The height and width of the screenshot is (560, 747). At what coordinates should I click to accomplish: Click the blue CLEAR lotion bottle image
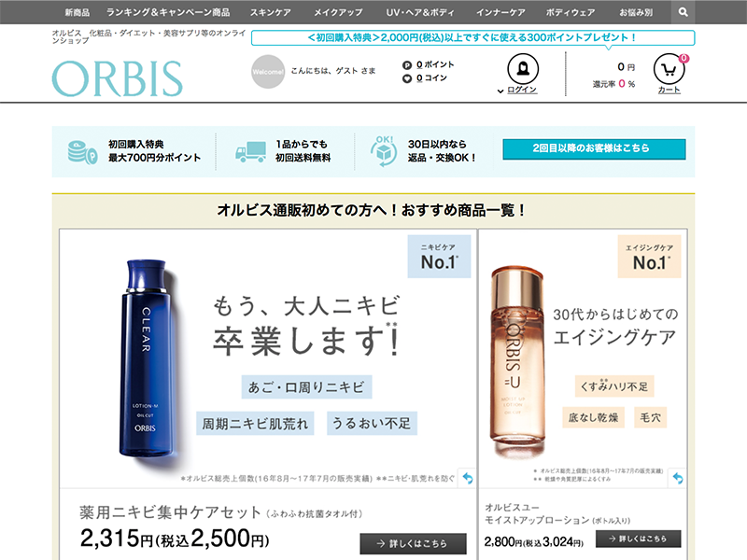tap(147, 358)
